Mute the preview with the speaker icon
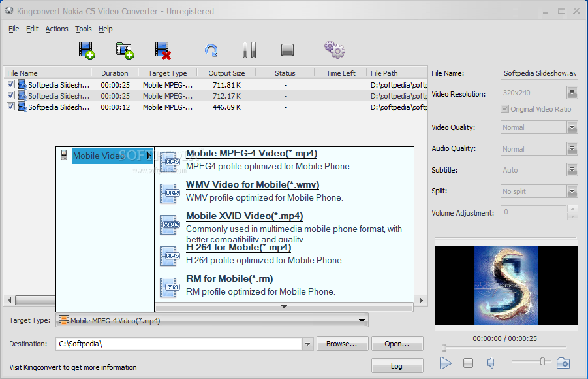The image size is (588, 379). click(x=491, y=363)
